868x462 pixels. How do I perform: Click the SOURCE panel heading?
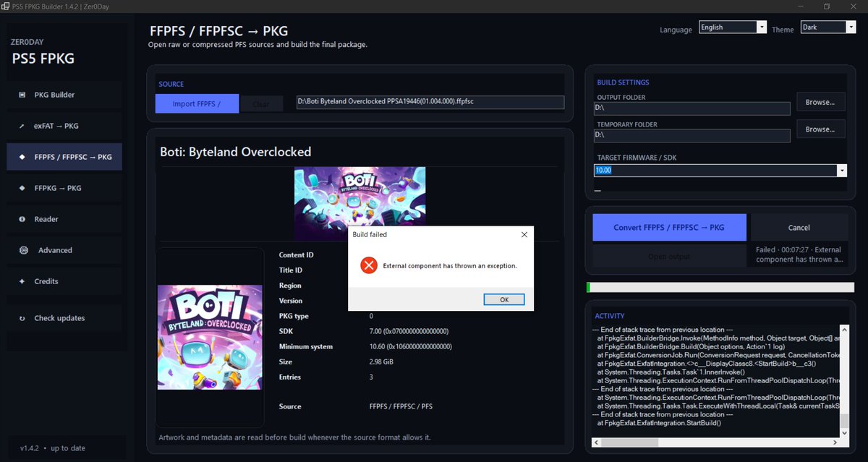[x=171, y=84]
